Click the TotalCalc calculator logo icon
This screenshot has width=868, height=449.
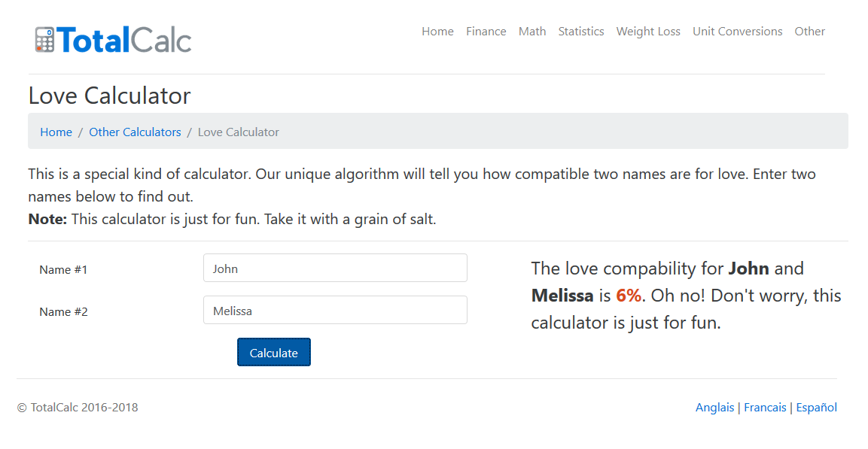tap(44, 38)
